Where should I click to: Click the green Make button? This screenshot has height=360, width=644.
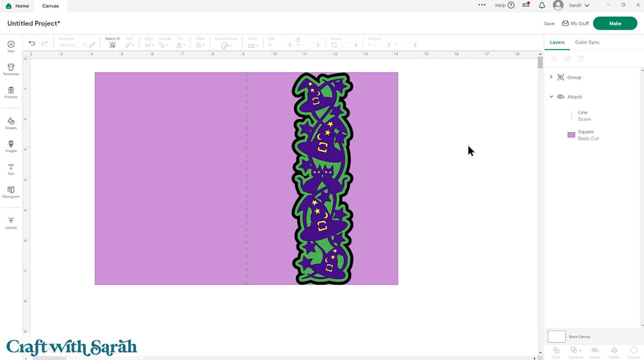pyautogui.click(x=615, y=23)
